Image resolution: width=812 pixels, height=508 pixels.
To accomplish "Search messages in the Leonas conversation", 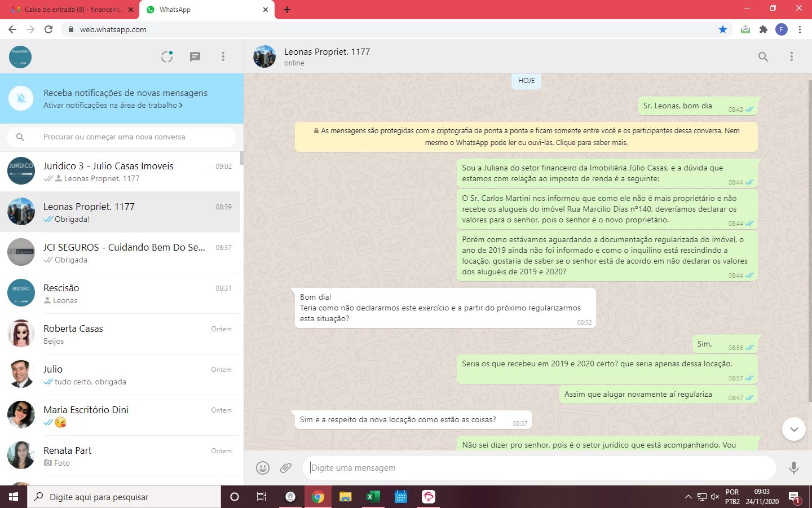I will [x=763, y=56].
